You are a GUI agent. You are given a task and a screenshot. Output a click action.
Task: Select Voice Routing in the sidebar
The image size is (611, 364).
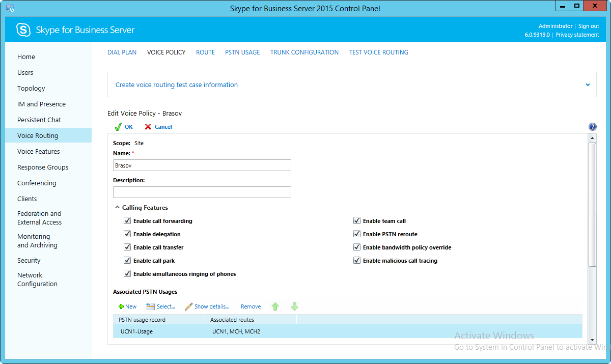click(x=48, y=136)
